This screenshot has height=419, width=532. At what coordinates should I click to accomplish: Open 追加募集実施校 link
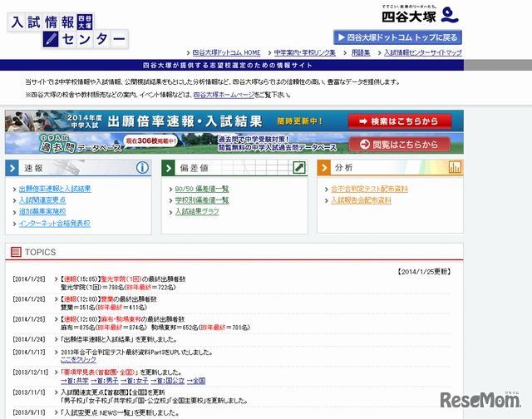pos(42,212)
